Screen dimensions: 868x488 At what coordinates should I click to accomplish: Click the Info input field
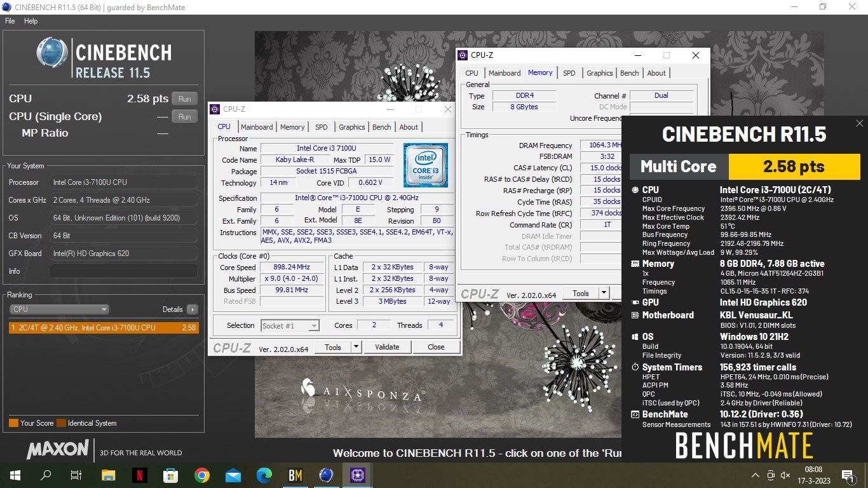[123, 271]
